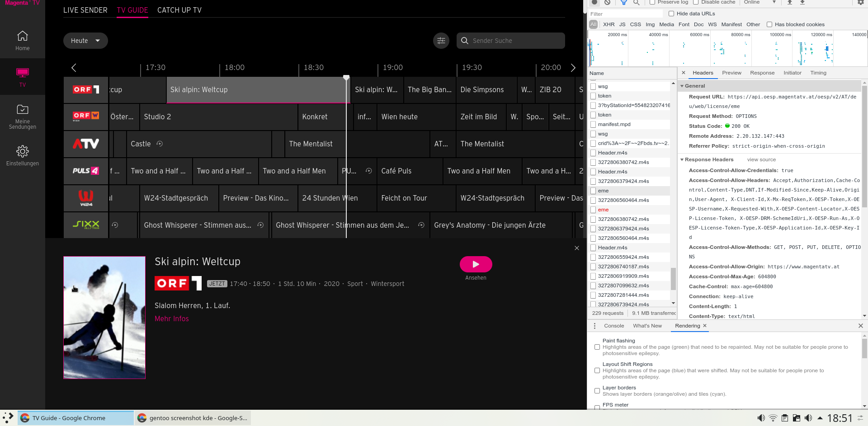Open the drawer three-dot menu
Viewport: 868px width, 426px height.
594,326
